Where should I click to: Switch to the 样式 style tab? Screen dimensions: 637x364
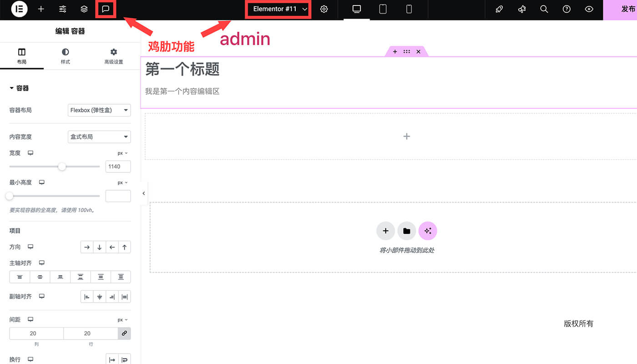(x=66, y=57)
